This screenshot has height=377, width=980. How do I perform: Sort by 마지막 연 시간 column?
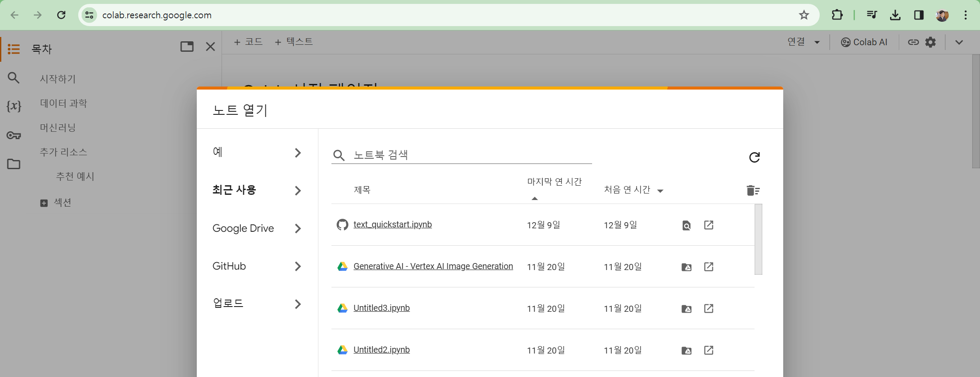pos(554,182)
